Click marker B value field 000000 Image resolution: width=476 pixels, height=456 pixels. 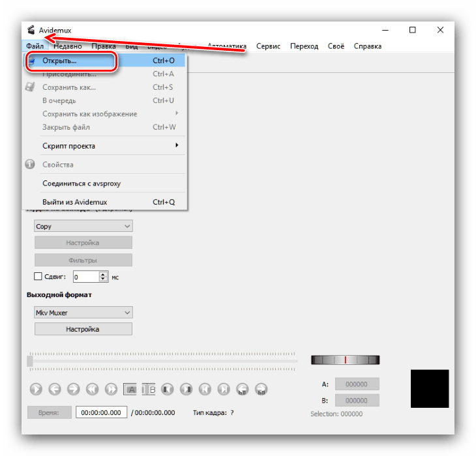point(357,401)
